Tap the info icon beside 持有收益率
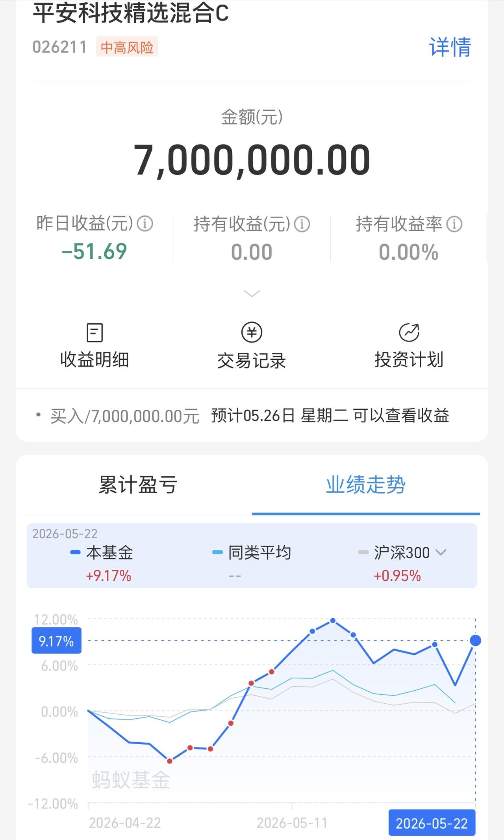The width and height of the screenshot is (504, 840). (x=454, y=224)
